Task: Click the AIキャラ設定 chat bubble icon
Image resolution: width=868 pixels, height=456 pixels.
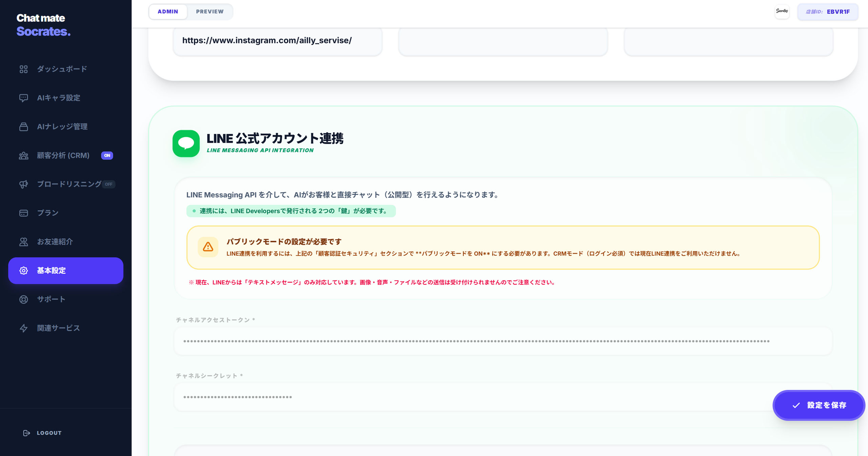Action: click(x=23, y=98)
